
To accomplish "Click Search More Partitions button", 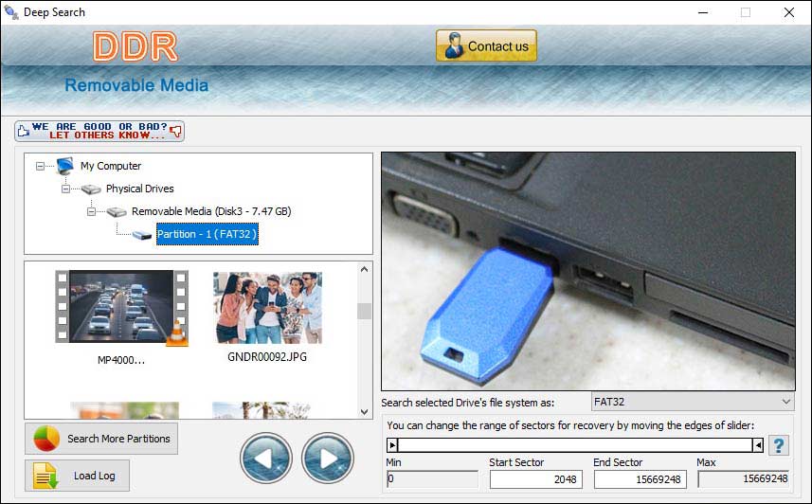I will 101,439.
